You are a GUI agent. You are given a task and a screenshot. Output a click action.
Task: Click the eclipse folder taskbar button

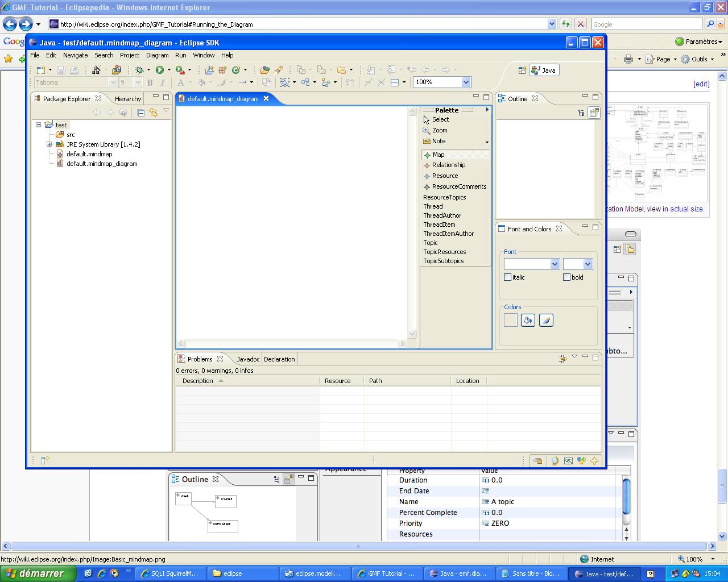pos(243,573)
